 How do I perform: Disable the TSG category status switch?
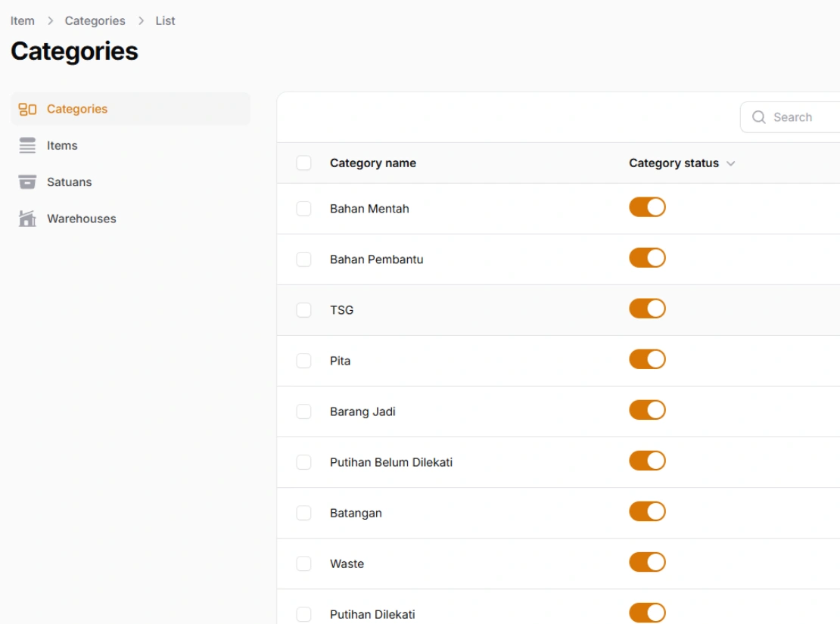click(647, 309)
